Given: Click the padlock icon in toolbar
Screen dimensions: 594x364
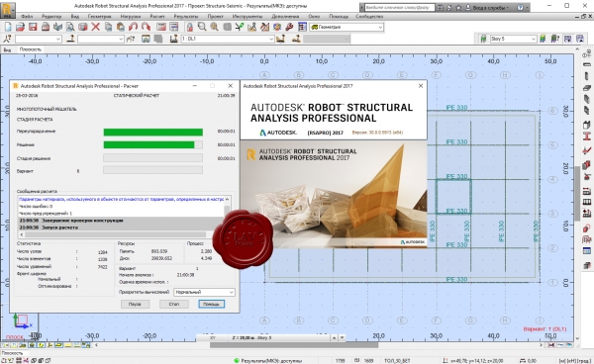Looking at the screenshot, I should coord(190,27).
